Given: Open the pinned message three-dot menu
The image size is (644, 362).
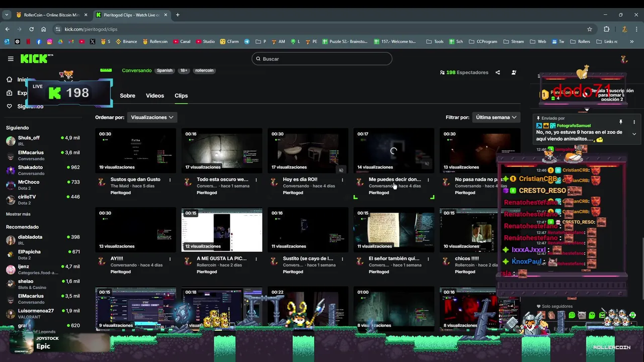Looking at the screenshot, I should pyautogui.click(x=634, y=122).
